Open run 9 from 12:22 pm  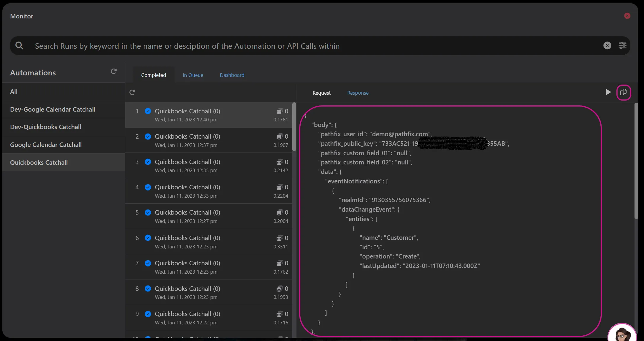coord(209,318)
